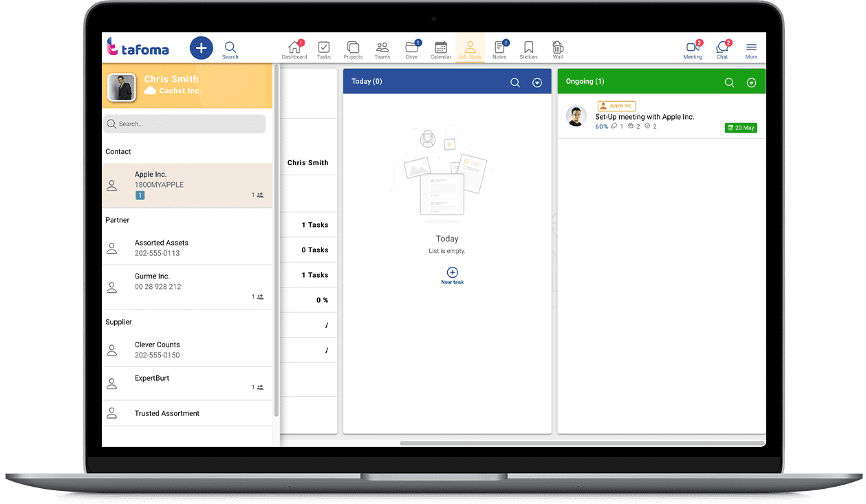Expand the Today column dropdown arrow
Viewport: 866px width, 504px height.
(x=537, y=83)
